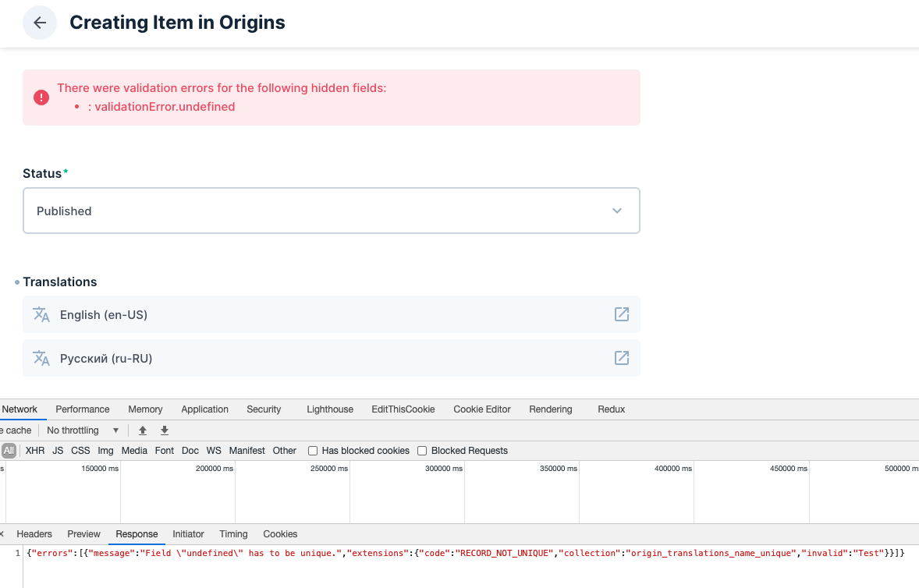The width and height of the screenshot is (919, 588).
Task: Select the Русский (ru-RU) translation row
Action: point(331,358)
